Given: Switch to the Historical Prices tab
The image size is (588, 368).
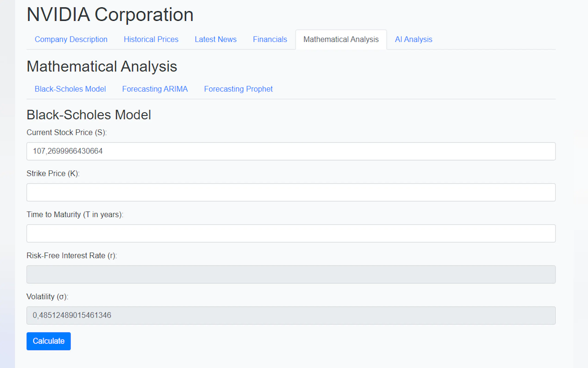Looking at the screenshot, I should (151, 39).
